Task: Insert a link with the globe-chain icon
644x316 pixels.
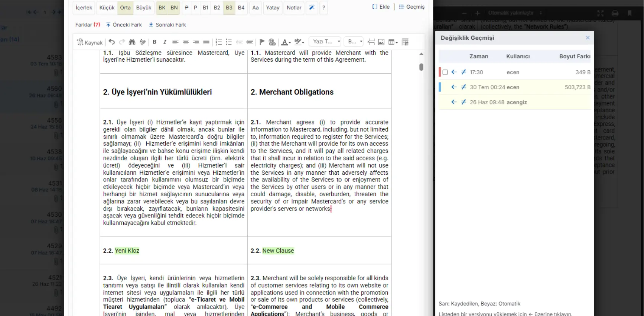Action: 272,42
